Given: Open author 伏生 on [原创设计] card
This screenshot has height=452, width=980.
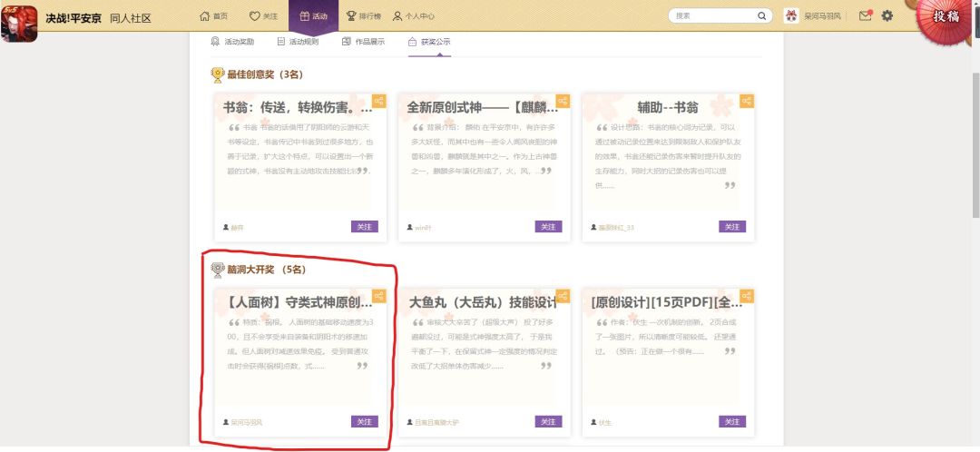Looking at the screenshot, I should pos(601,423).
